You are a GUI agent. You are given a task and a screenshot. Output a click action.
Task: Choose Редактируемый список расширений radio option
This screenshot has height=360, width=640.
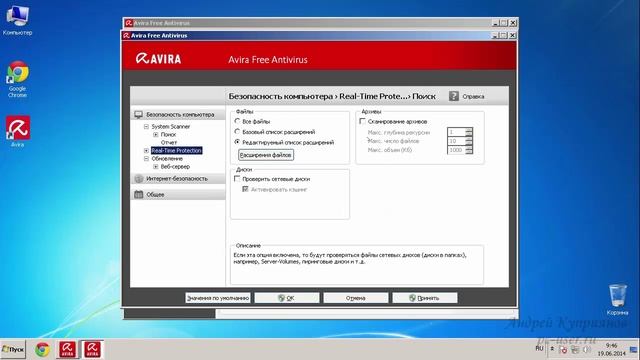[237, 142]
